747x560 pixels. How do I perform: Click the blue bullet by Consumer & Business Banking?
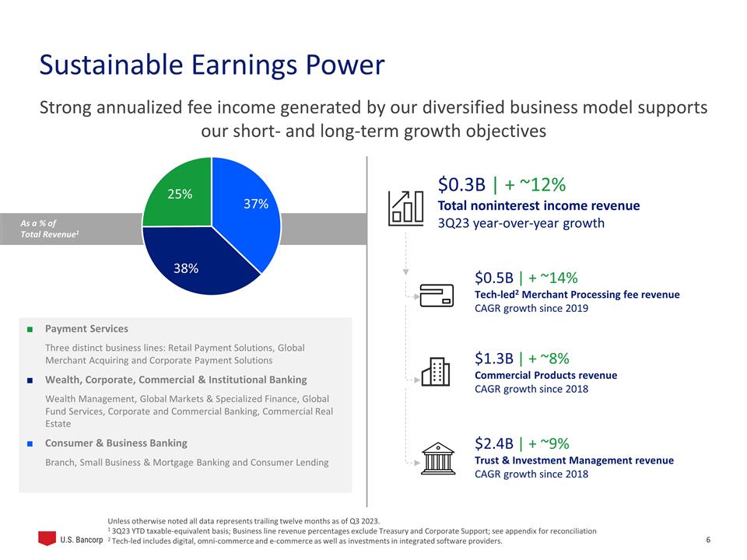29,443
